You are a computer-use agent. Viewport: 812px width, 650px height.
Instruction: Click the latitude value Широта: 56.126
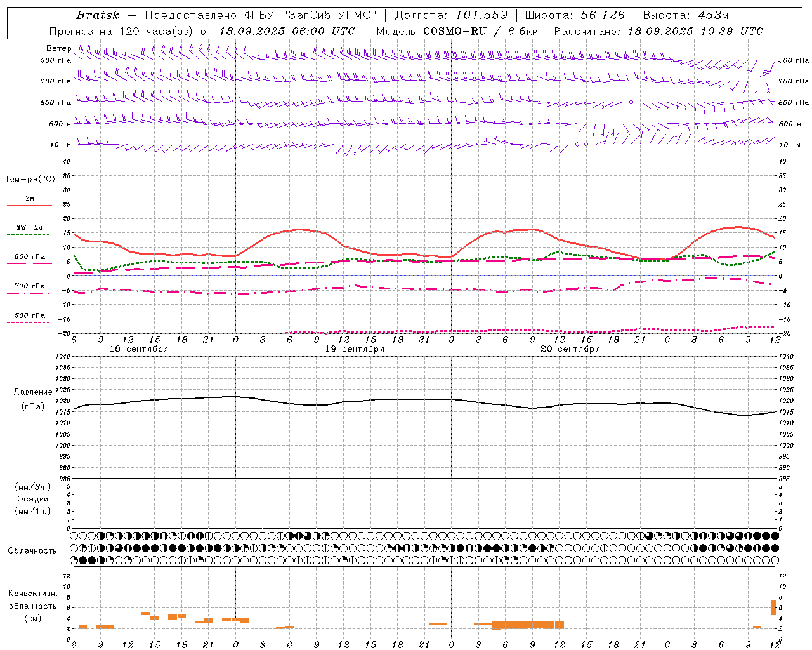[x=575, y=15]
